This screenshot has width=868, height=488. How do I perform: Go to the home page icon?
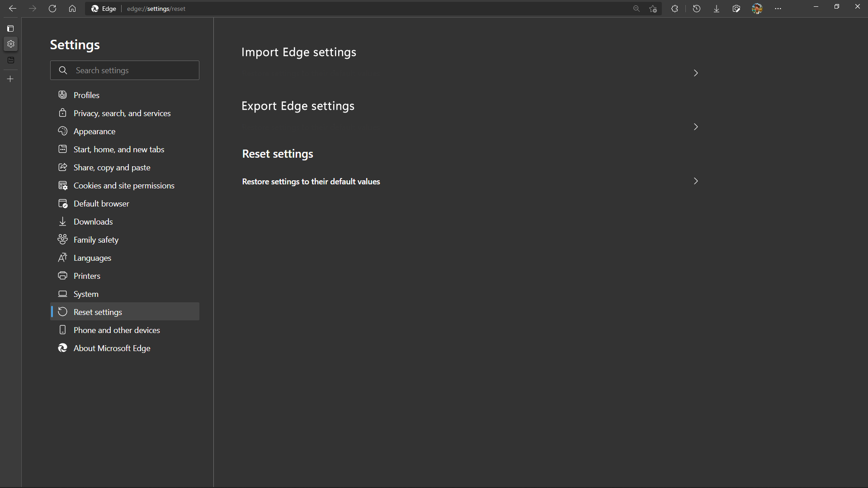point(72,9)
